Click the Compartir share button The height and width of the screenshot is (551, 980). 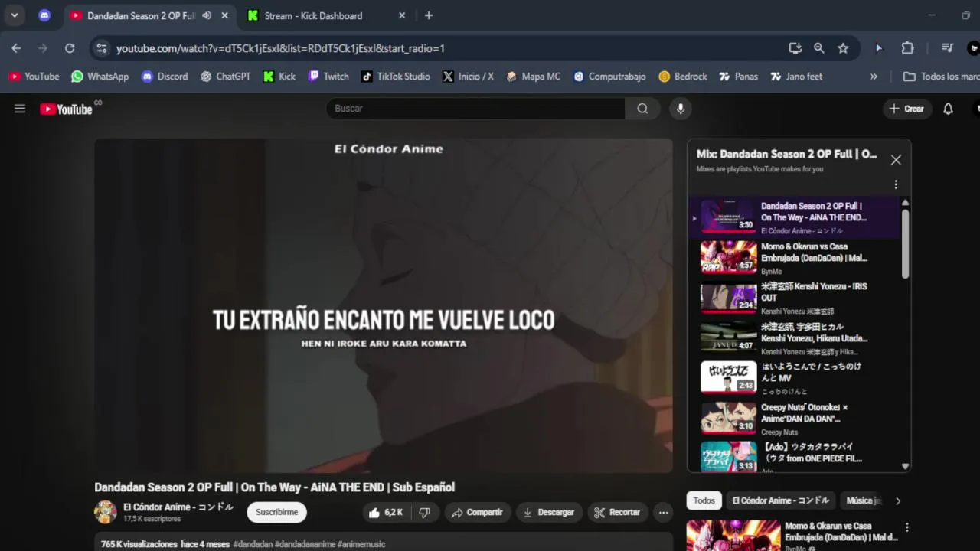coord(477,513)
